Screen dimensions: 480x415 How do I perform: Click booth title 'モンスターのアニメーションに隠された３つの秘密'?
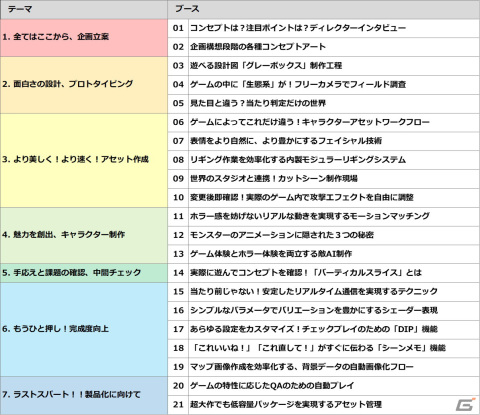pyautogui.click(x=282, y=235)
